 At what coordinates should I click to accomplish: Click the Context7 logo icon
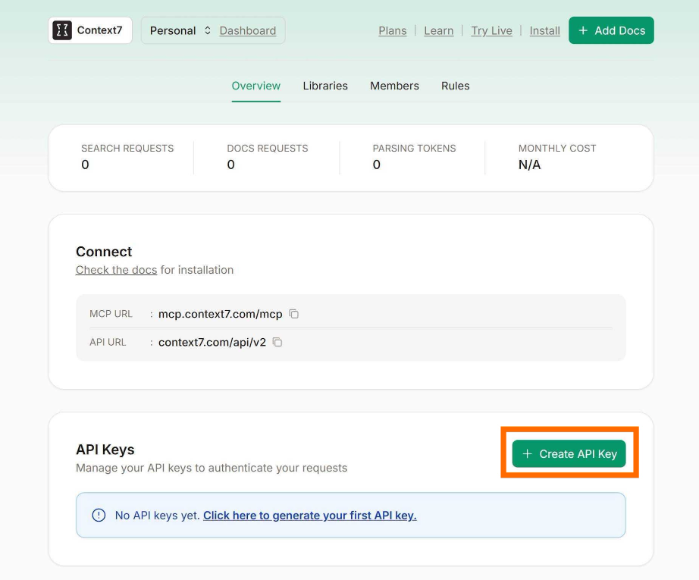[x=62, y=30]
